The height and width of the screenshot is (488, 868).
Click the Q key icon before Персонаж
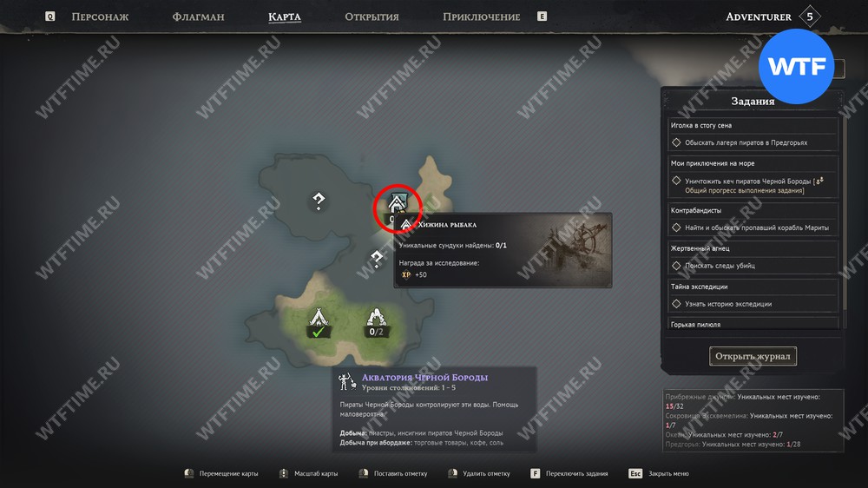[x=49, y=16]
